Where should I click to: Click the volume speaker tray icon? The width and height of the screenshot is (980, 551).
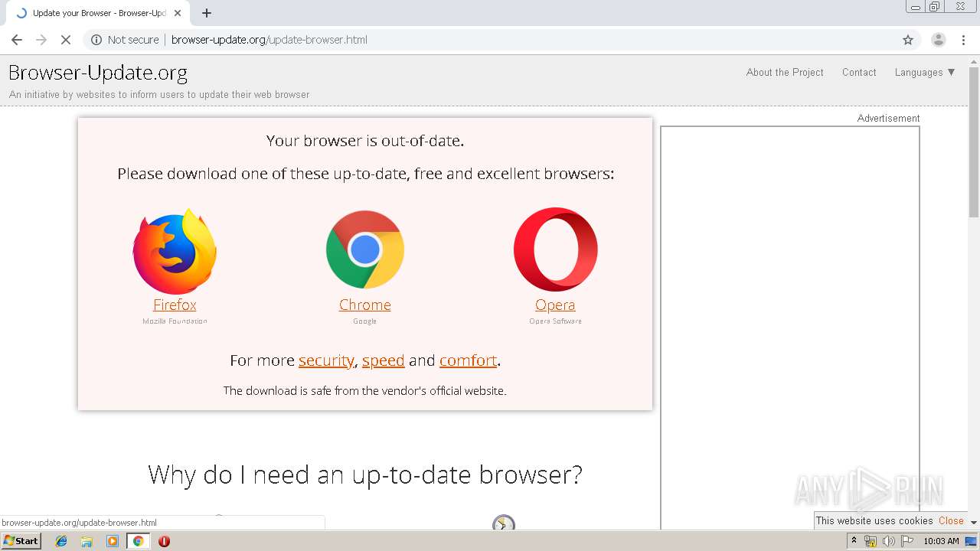pos(889,541)
